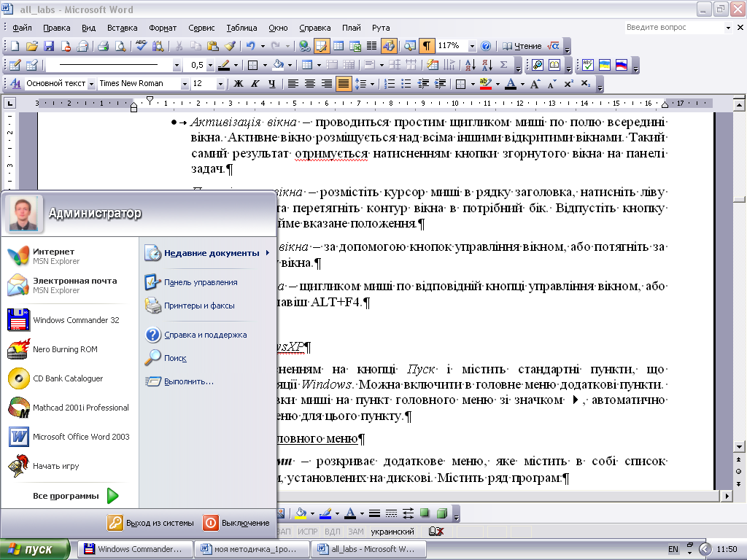
Task: Open the font size 12 dropdown
Action: pyautogui.click(x=220, y=84)
